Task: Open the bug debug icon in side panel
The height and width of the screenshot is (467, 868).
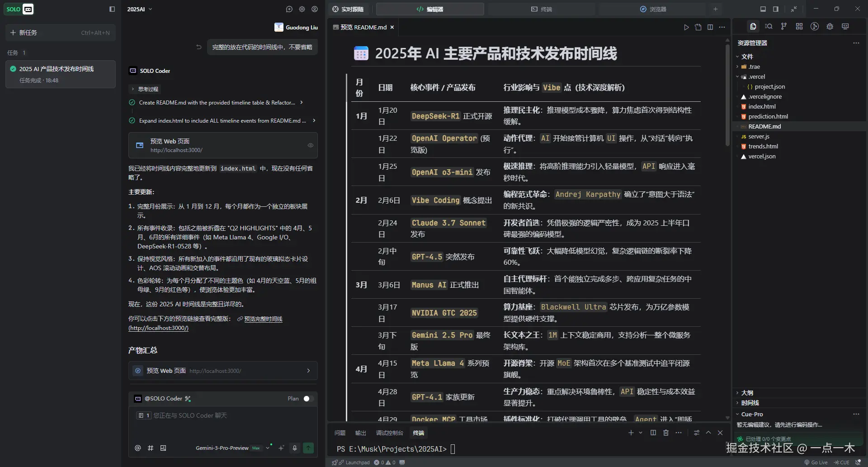Action: (830, 27)
